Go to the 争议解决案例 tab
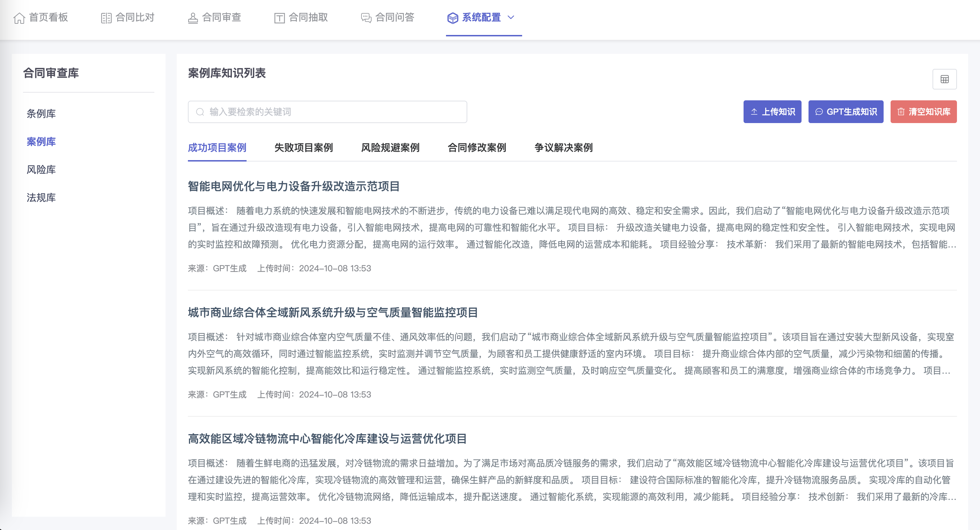This screenshot has height=530, width=980. click(563, 148)
